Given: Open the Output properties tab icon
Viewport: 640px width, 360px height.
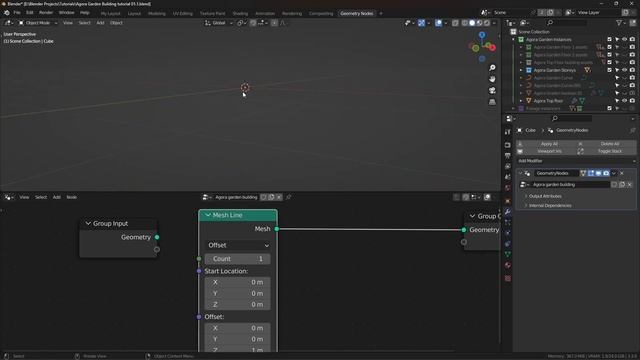Looking at the screenshot, I should pos(507,156).
